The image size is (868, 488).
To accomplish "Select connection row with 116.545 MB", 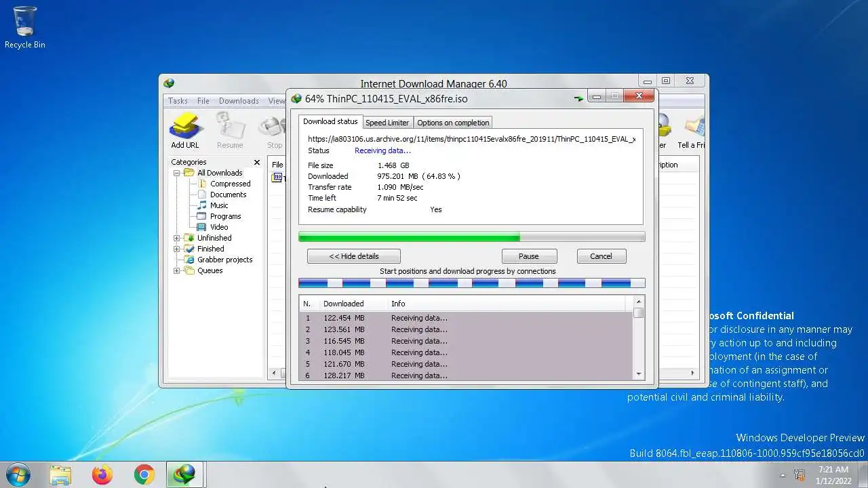I will pyautogui.click(x=466, y=341).
